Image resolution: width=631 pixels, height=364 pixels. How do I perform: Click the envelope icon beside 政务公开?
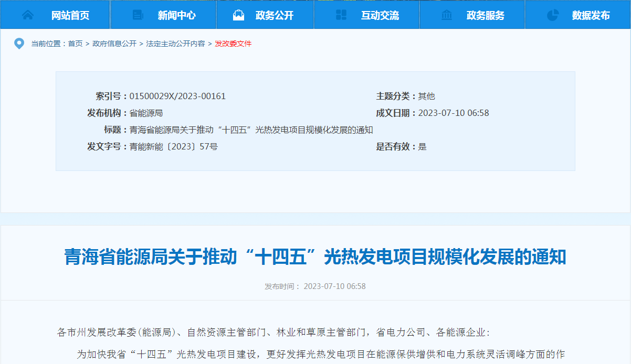[x=239, y=15]
